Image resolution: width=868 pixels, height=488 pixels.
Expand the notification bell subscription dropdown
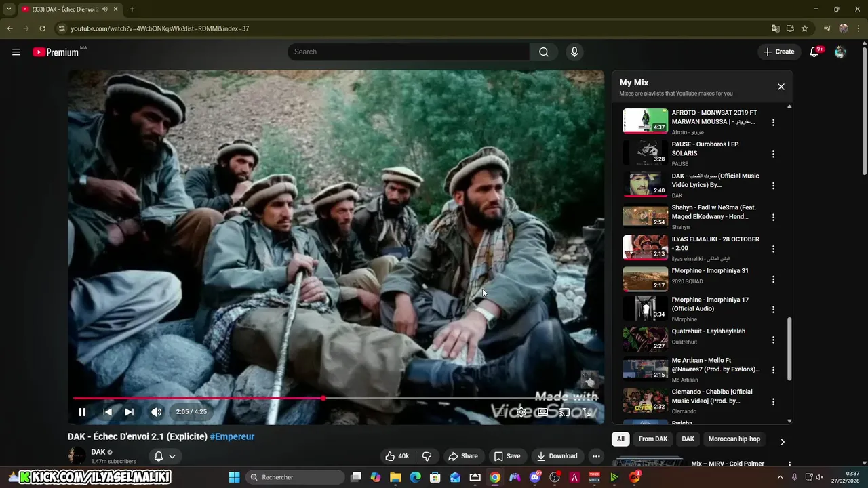[165, 456]
